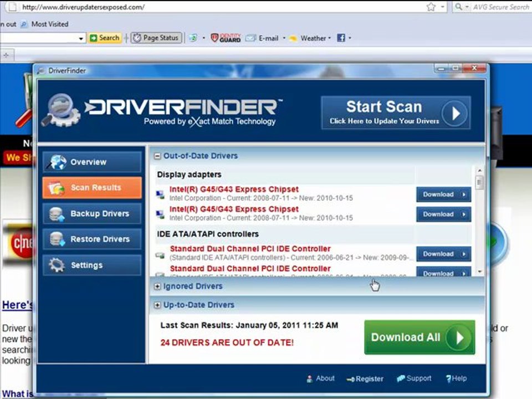Click the Start Scan play arrow icon
Viewport: 532px width, 399px height.
point(454,113)
